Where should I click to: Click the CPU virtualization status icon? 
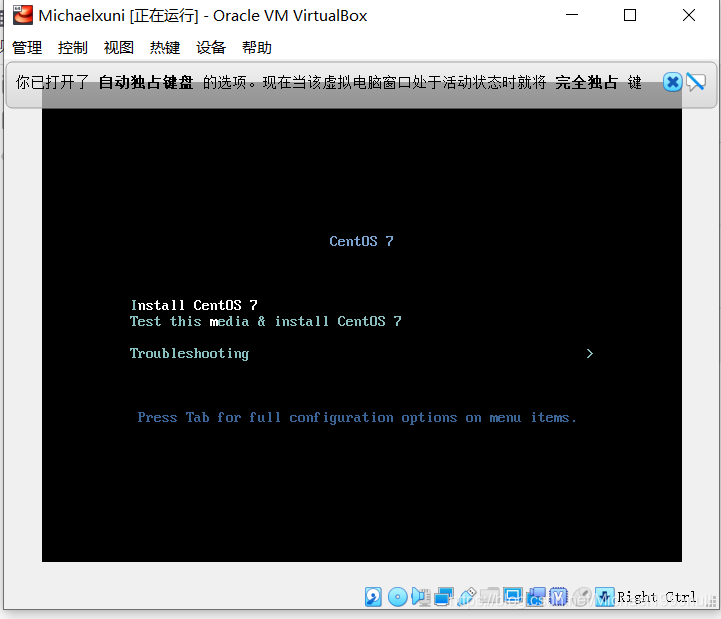point(558,597)
